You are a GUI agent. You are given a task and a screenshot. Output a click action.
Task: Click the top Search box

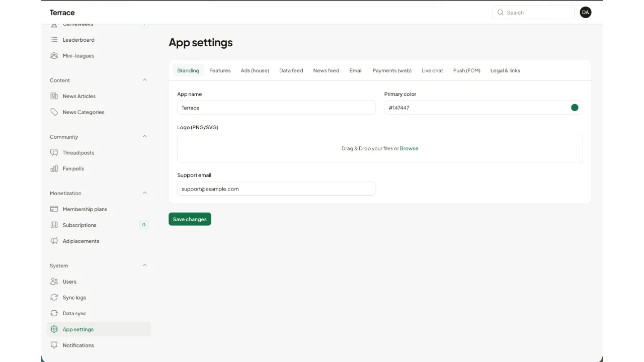[533, 13]
